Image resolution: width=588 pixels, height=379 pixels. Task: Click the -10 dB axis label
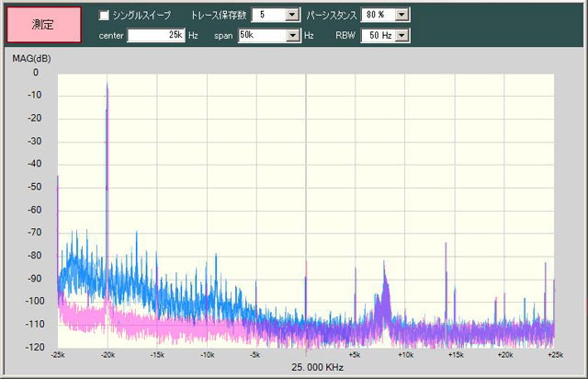coord(35,95)
